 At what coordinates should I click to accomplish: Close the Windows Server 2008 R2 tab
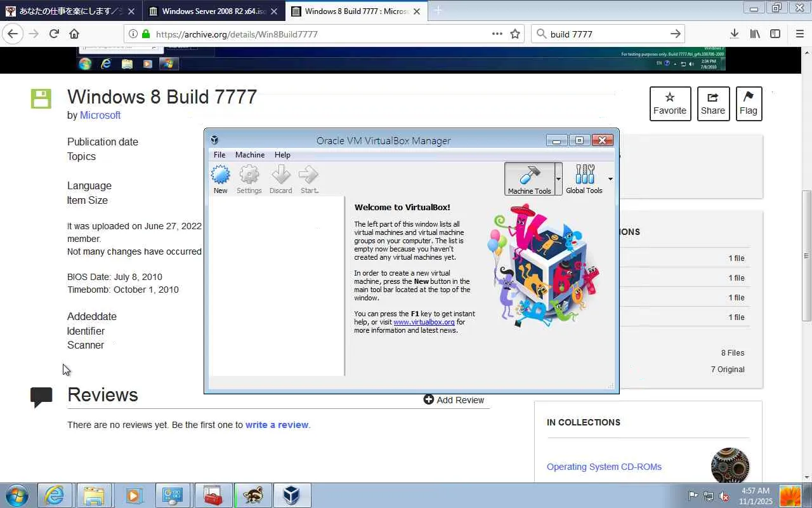pos(274,11)
